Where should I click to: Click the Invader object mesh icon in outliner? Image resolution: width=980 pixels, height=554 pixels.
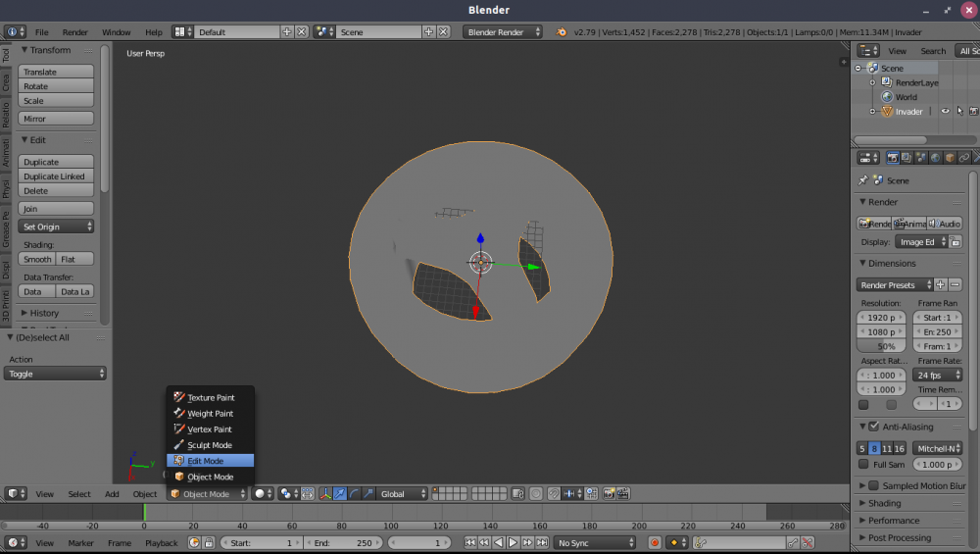click(887, 112)
